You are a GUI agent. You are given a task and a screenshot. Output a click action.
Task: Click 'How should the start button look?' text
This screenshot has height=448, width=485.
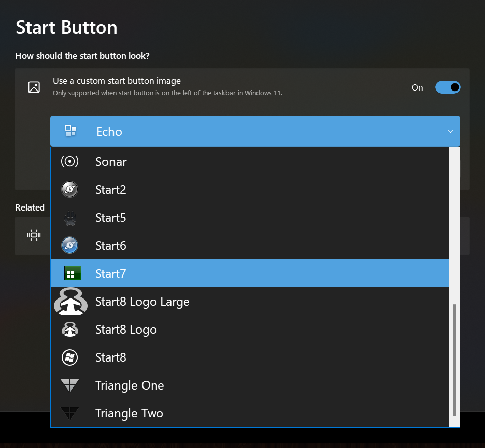pos(82,56)
